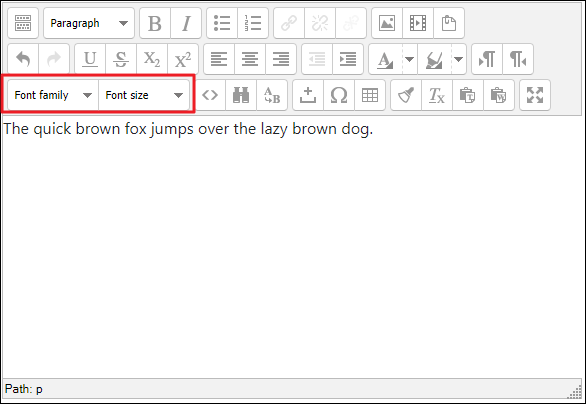This screenshot has height=404, width=586.
Task: Click the unlink icon
Action: (320, 23)
